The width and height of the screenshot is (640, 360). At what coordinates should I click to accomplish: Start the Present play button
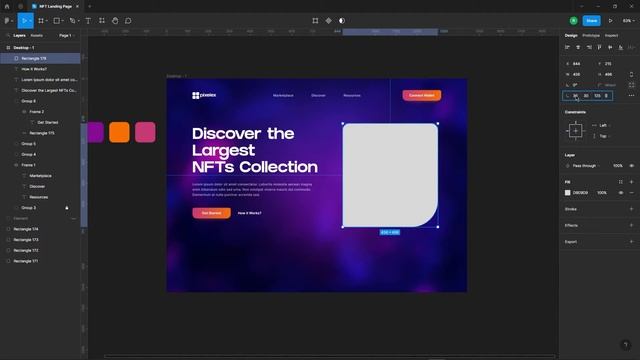(x=611, y=21)
